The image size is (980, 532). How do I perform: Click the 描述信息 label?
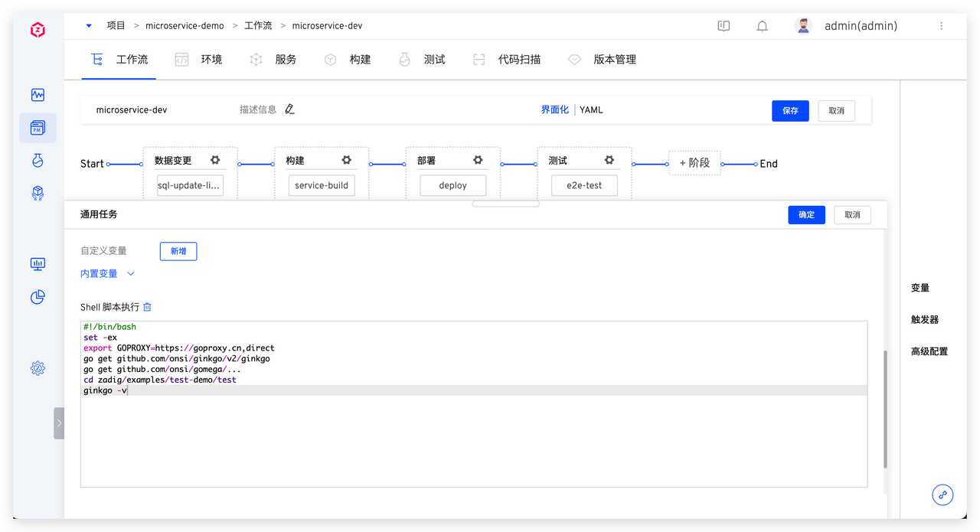tap(258, 109)
